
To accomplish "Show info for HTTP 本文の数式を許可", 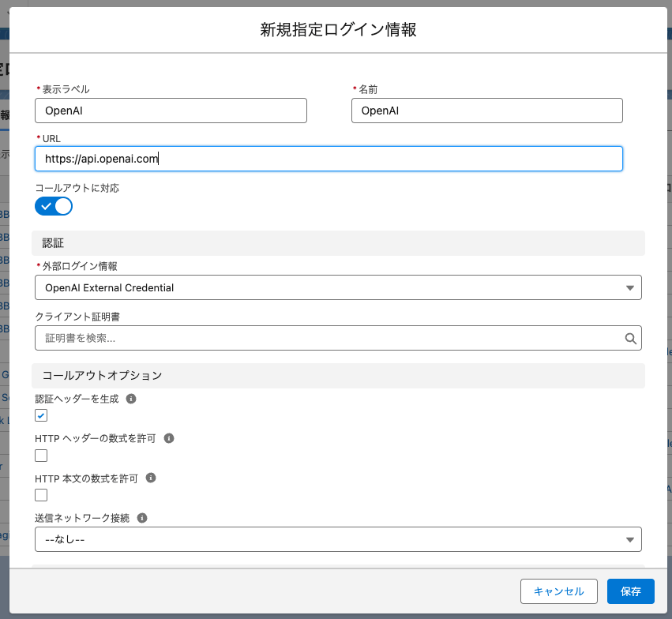I will click(151, 478).
